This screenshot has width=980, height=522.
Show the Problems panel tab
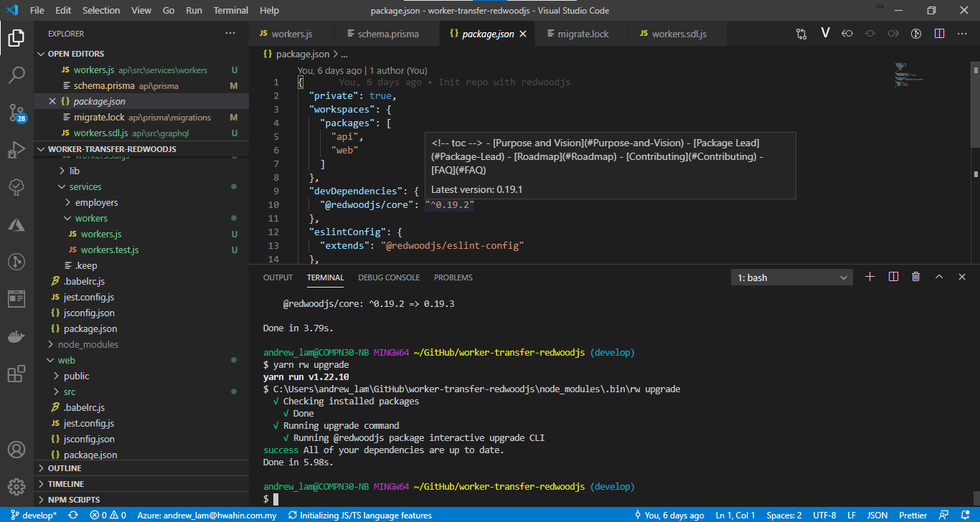[453, 277]
